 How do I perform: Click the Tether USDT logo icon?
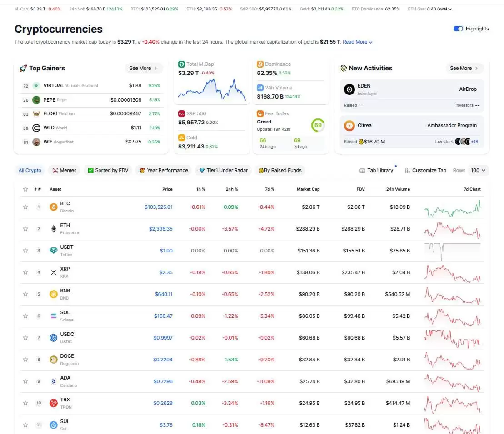point(53,251)
